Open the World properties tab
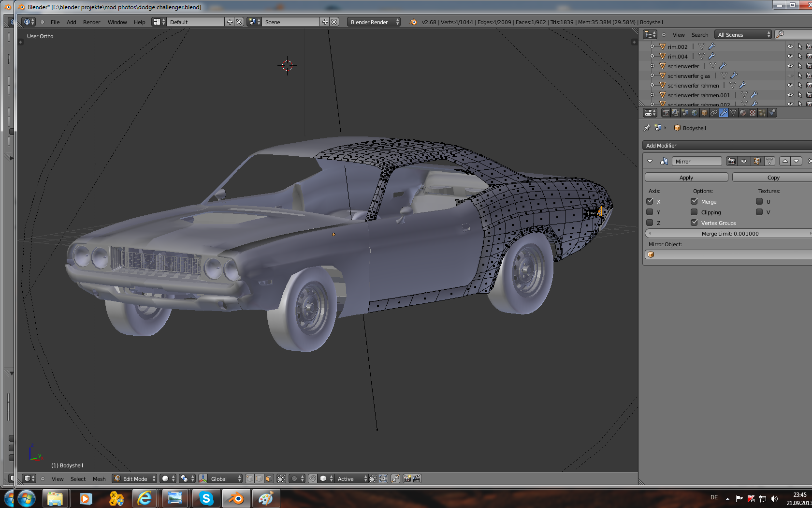The image size is (812, 508). pyautogui.click(x=695, y=113)
